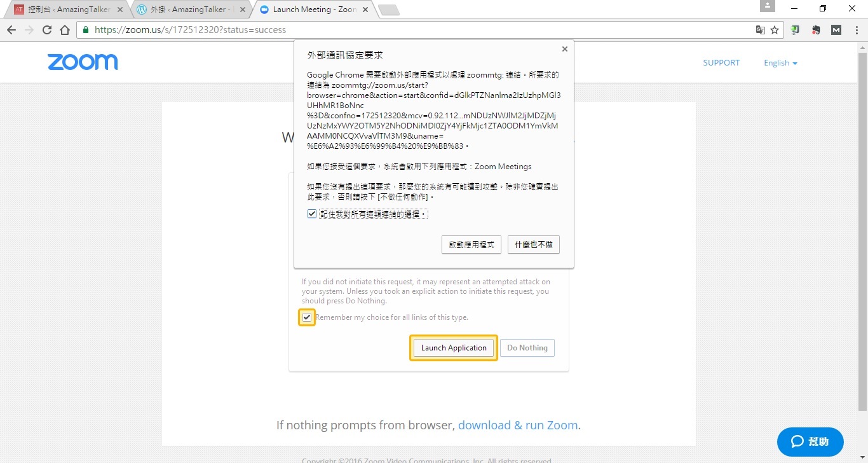Bookmark this page with the star icon

[775, 30]
